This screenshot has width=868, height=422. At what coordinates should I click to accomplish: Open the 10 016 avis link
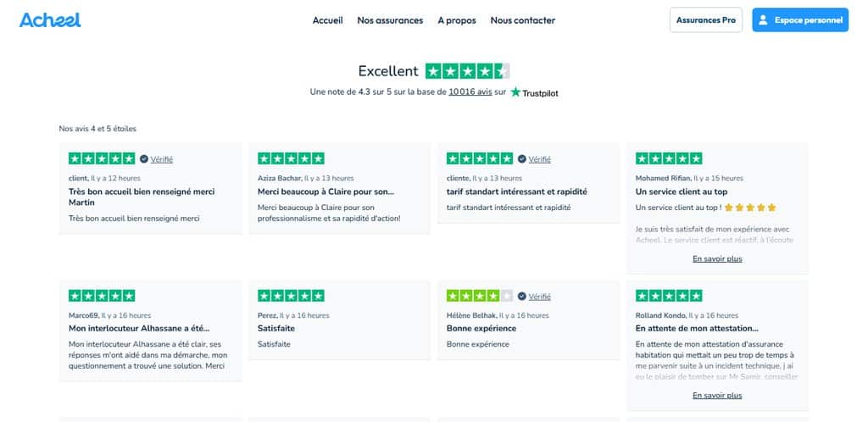point(470,92)
